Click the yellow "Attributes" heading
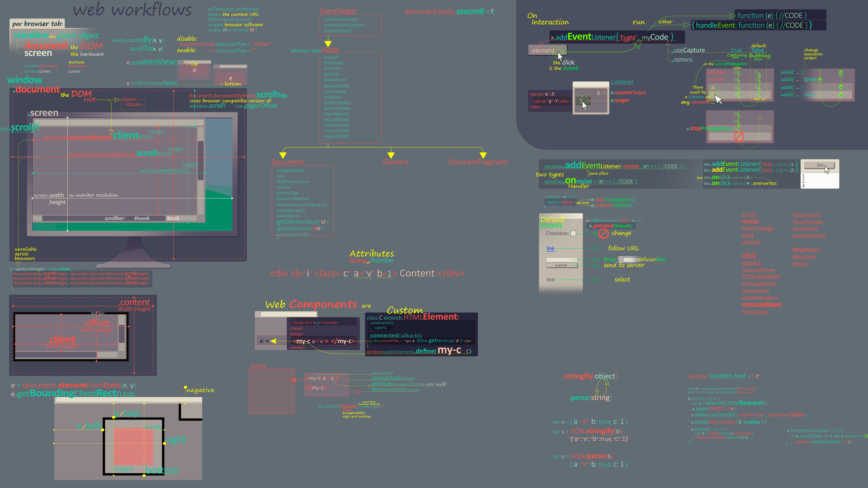 [371, 253]
